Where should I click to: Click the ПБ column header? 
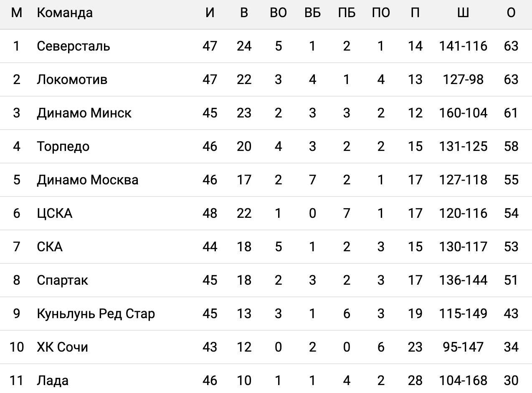pos(347,13)
